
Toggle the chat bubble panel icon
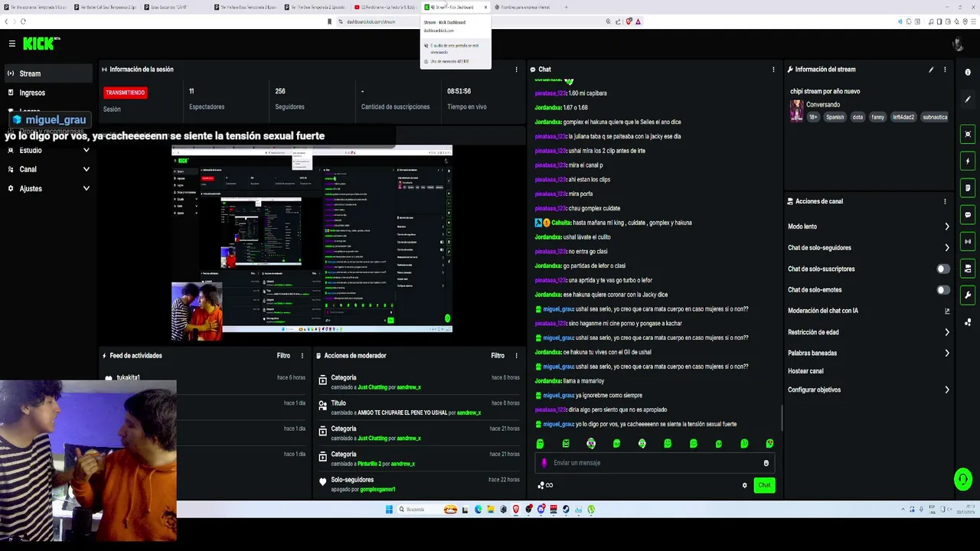click(x=968, y=215)
